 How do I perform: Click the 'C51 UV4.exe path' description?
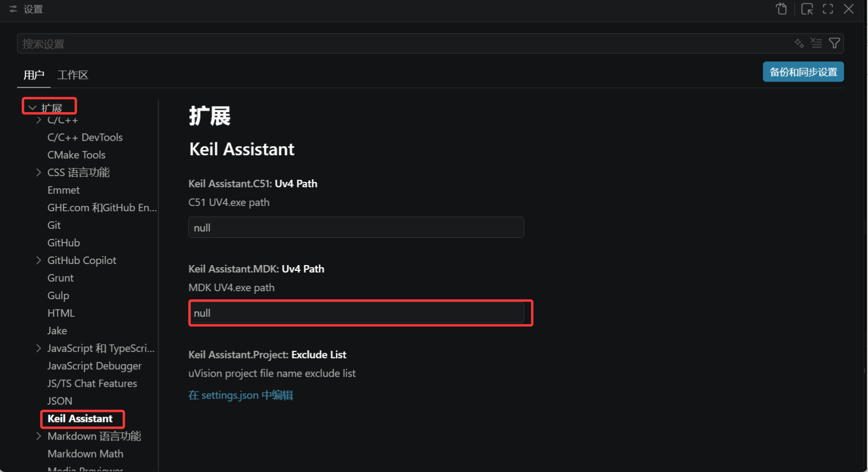click(229, 202)
